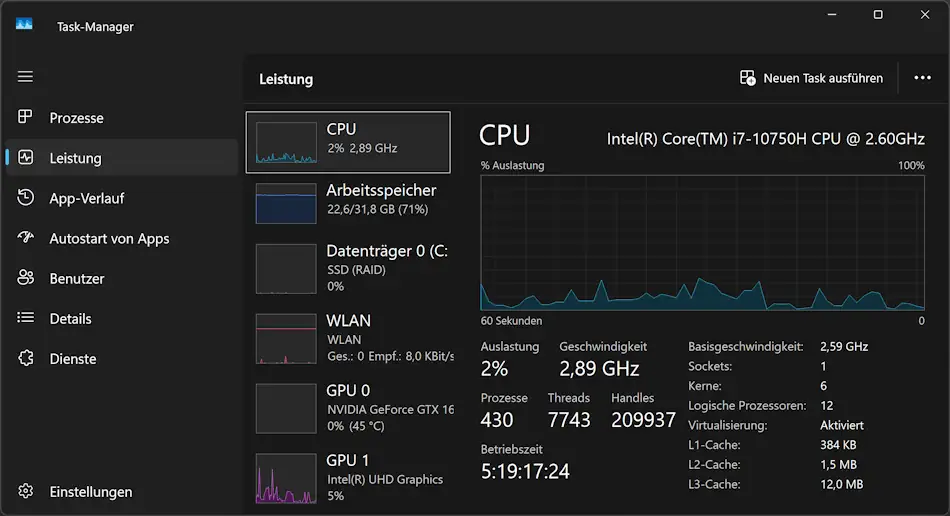Select the Arbeitsspeicher entry

point(348,203)
